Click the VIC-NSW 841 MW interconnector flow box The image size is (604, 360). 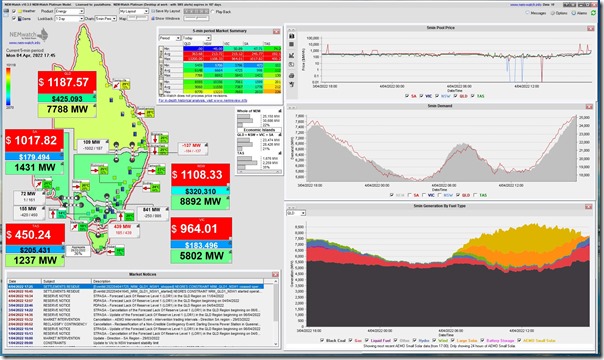[x=152, y=213]
